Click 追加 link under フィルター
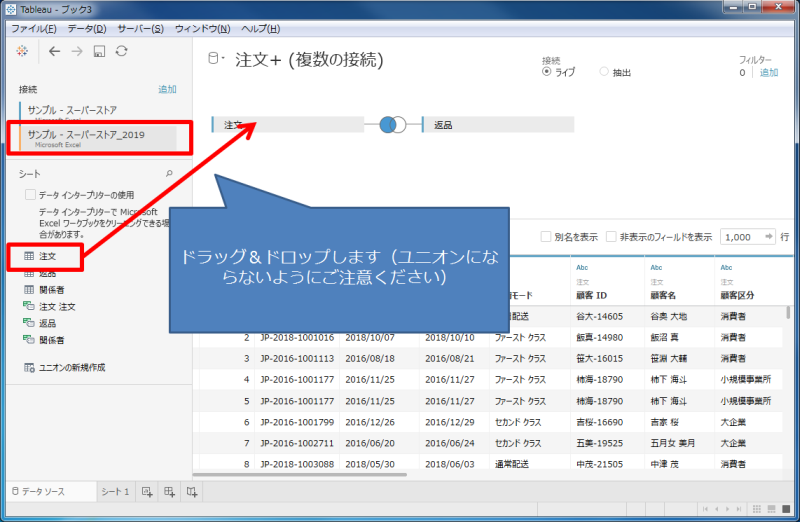 tap(769, 72)
